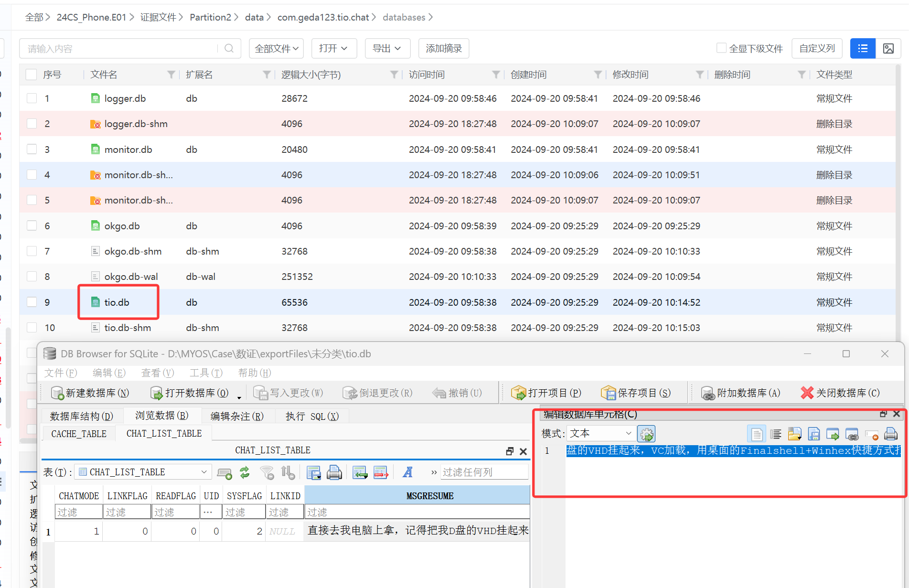Click the MSGRESUME cell text in row 1
This screenshot has height=588, width=909.
(x=418, y=531)
